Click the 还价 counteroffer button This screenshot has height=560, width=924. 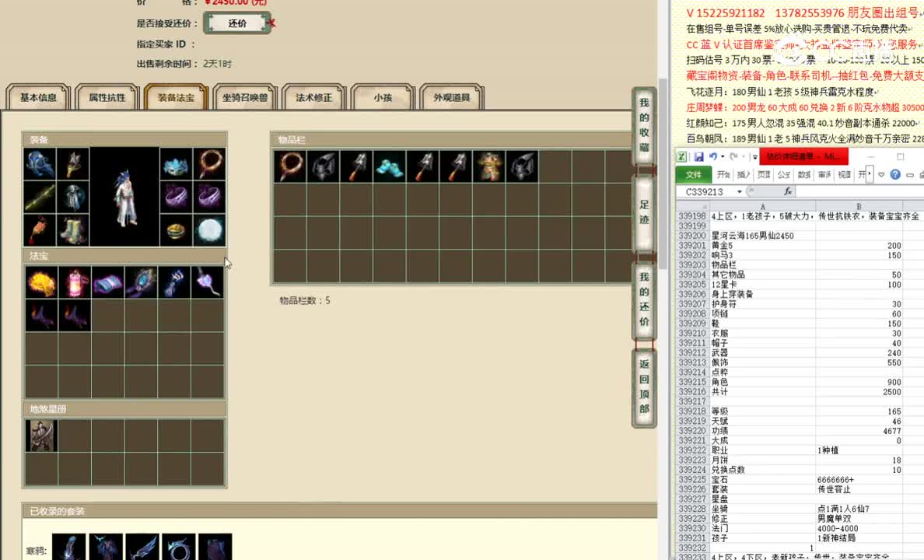(236, 23)
